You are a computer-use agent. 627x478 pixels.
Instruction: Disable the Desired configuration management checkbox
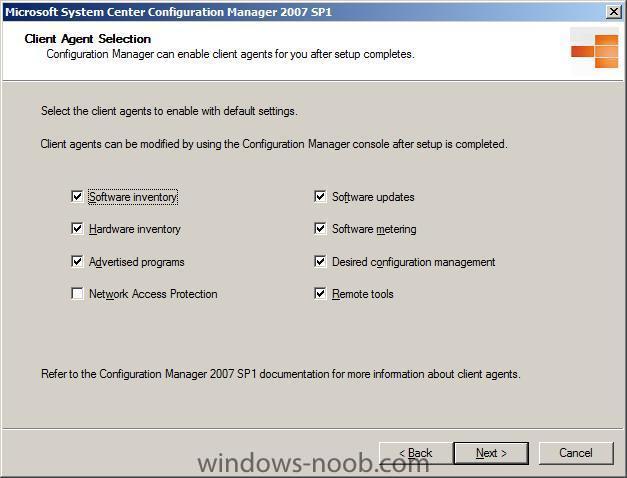pos(320,261)
